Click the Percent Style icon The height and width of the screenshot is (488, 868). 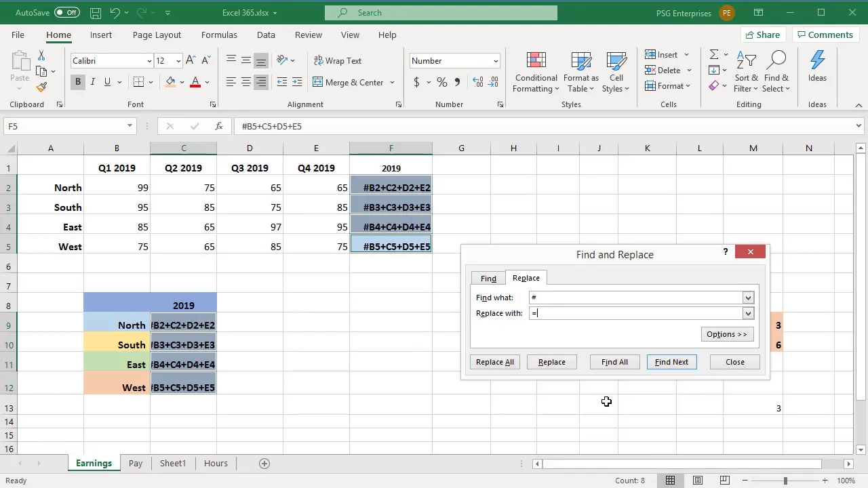tap(442, 82)
